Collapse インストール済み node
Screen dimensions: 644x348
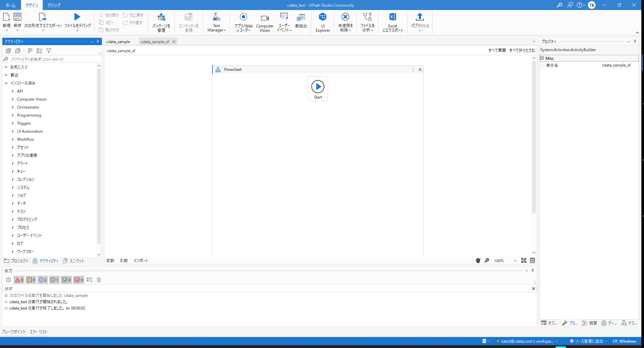coord(6,83)
